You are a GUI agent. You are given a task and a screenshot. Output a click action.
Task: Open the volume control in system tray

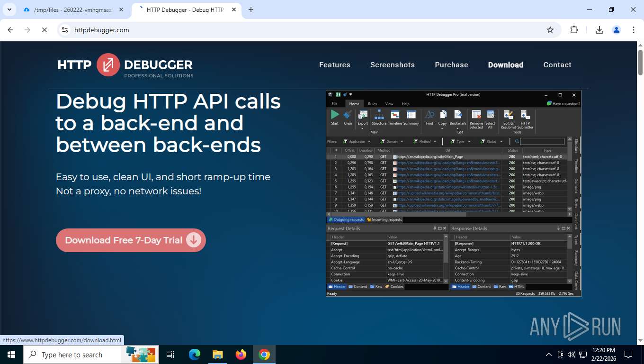(x=571, y=355)
